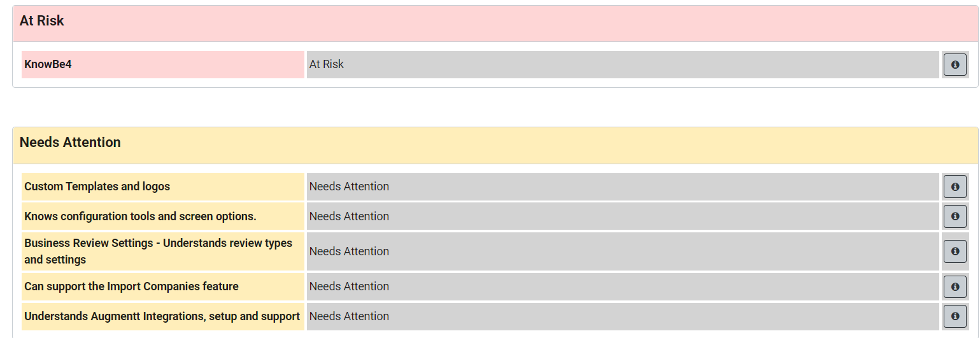Click info icon for Custom Templates and logos
The image size is (980, 338).
tap(955, 187)
